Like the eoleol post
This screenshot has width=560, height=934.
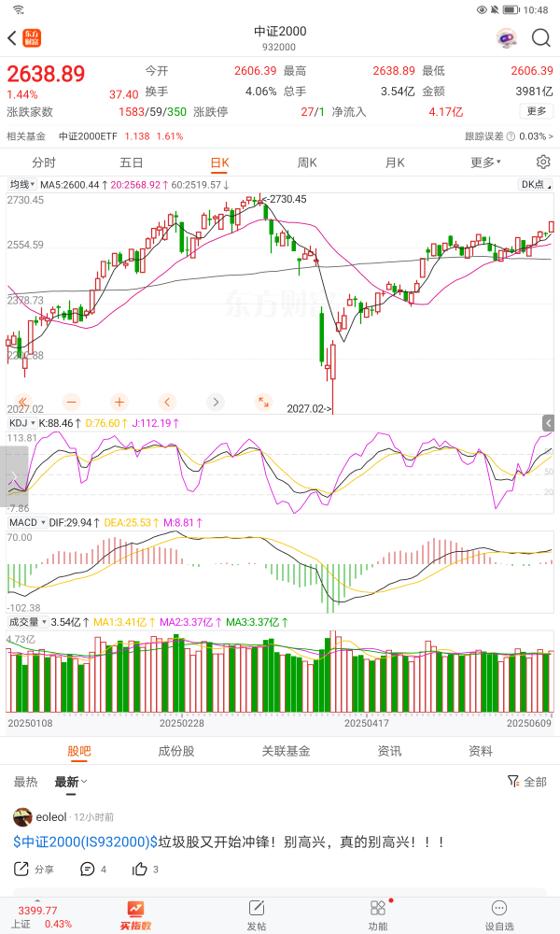pyautogui.click(x=141, y=869)
